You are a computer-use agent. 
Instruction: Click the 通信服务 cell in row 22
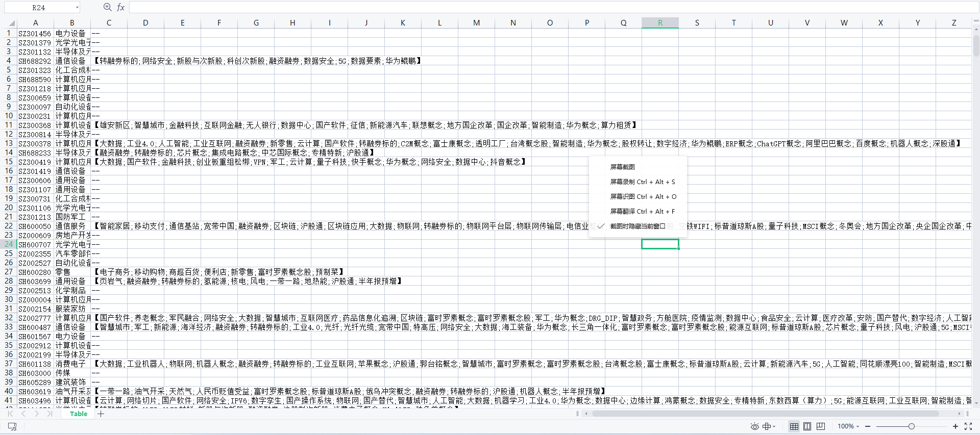point(72,226)
